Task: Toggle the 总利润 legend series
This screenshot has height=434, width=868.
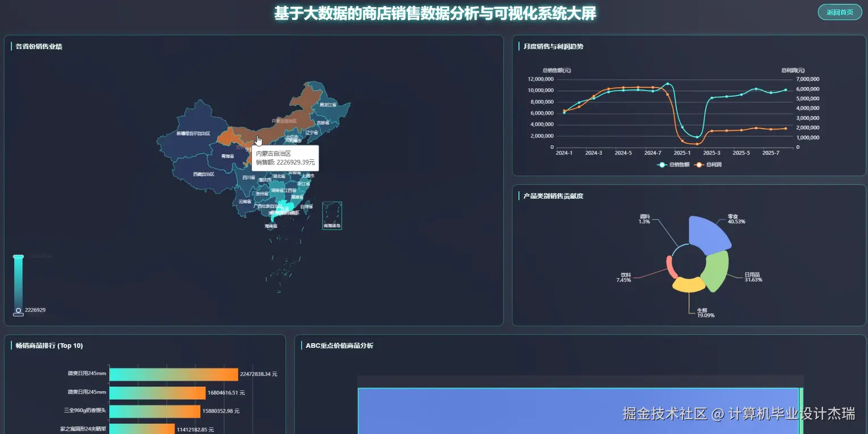Action: (x=709, y=165)
